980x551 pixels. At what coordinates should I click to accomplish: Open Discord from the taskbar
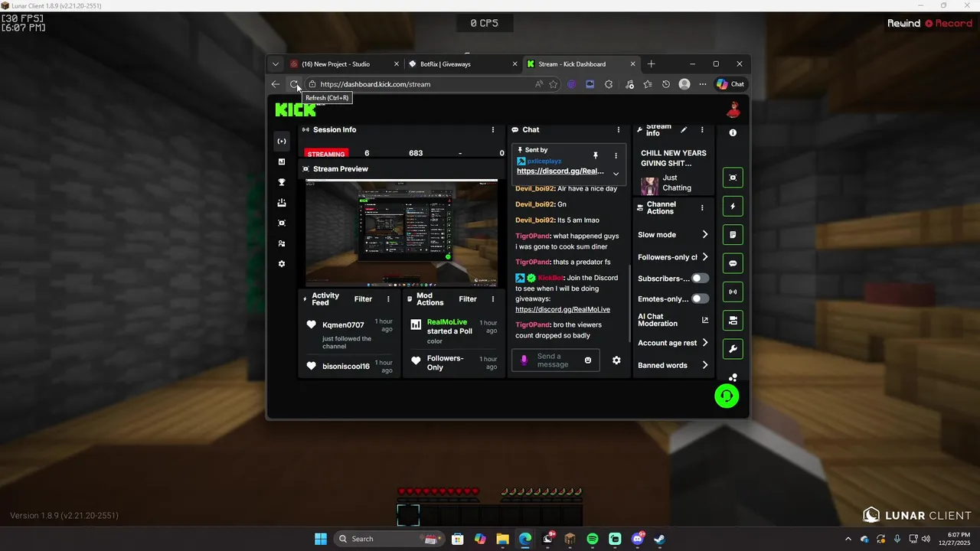(638, 539)
